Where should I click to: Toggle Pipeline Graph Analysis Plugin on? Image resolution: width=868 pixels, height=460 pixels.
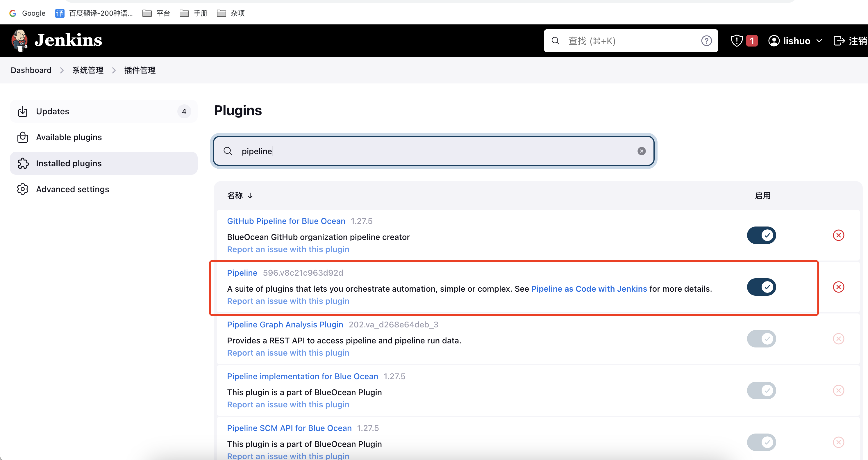click(x=761, y=338)
